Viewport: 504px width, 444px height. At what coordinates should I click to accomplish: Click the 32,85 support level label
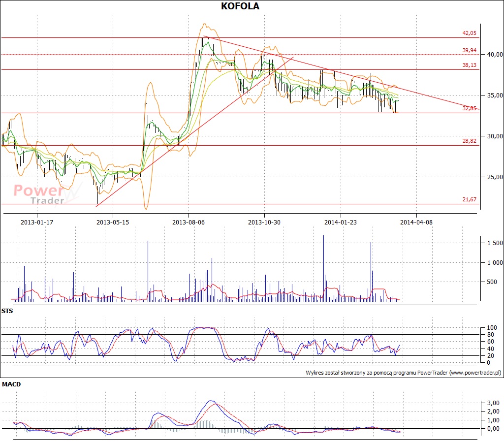click(x=469, y=108)
